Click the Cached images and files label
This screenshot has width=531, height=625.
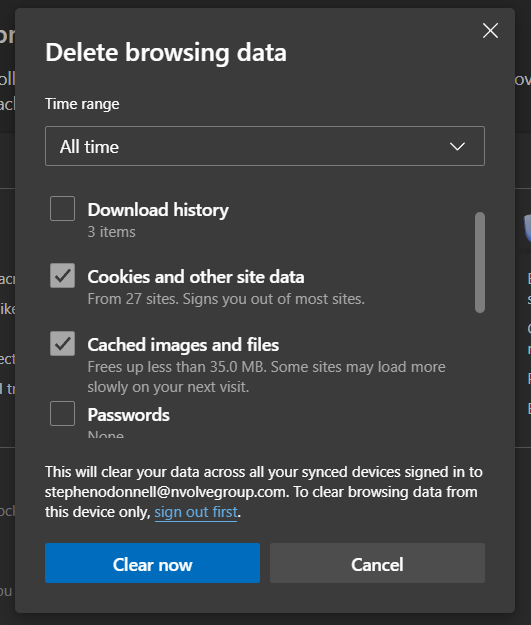[183, 345]
